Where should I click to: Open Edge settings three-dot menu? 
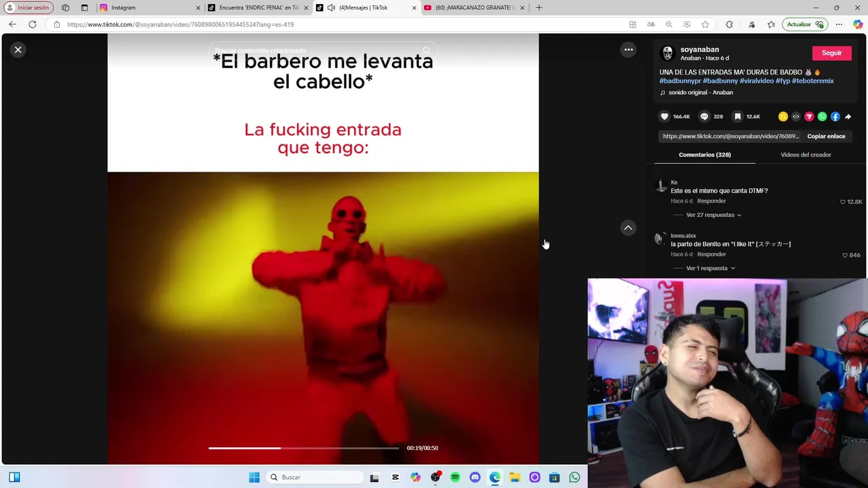[839, 24]
